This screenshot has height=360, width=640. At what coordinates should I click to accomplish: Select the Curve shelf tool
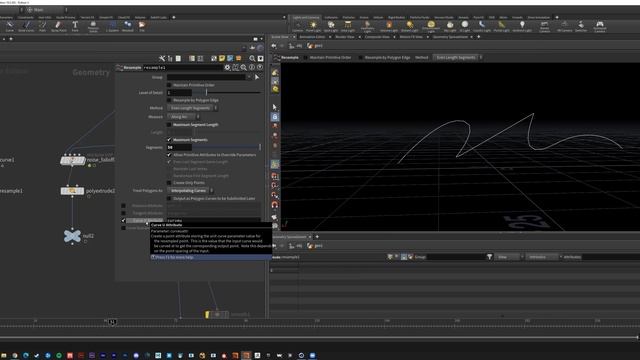point(9,27)
